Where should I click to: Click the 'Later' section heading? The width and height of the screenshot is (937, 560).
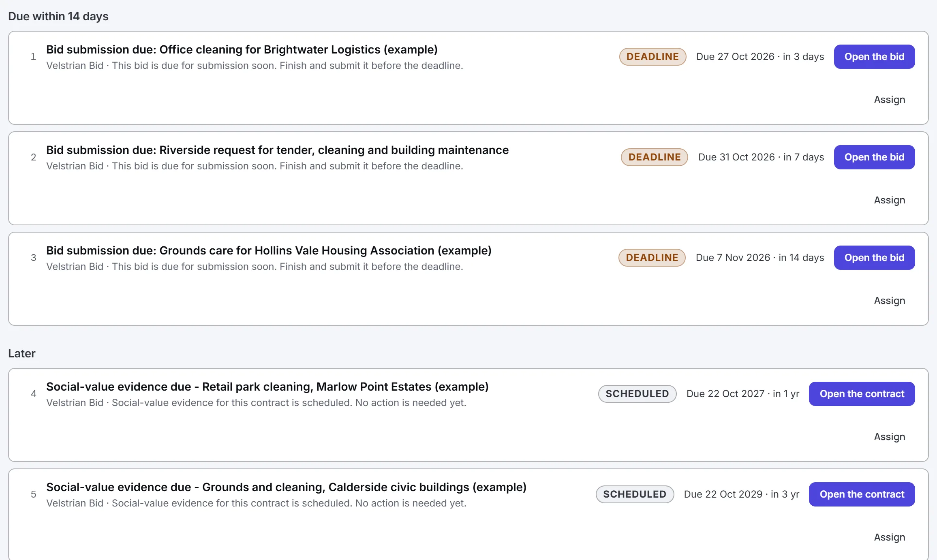22,353
